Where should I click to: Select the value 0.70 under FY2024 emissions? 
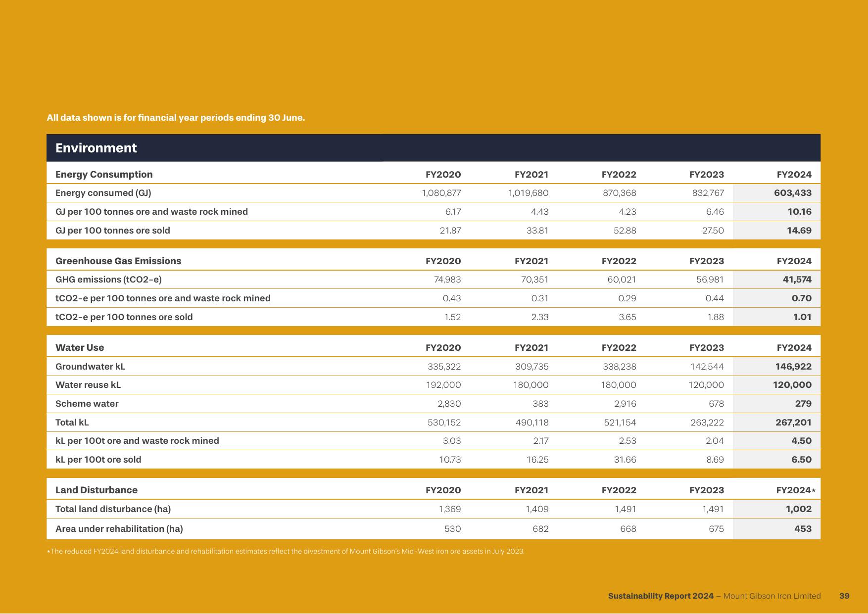802,298
